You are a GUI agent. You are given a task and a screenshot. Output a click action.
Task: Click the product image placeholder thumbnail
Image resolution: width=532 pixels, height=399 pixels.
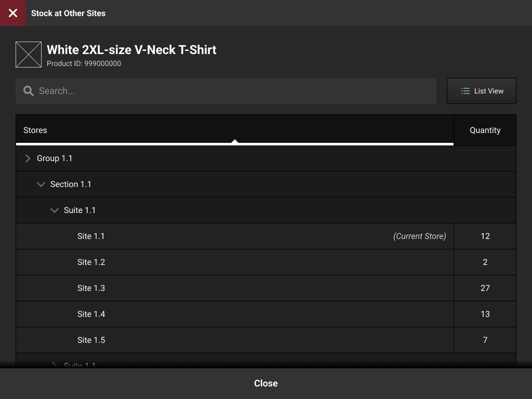click(x=29, y=54)
